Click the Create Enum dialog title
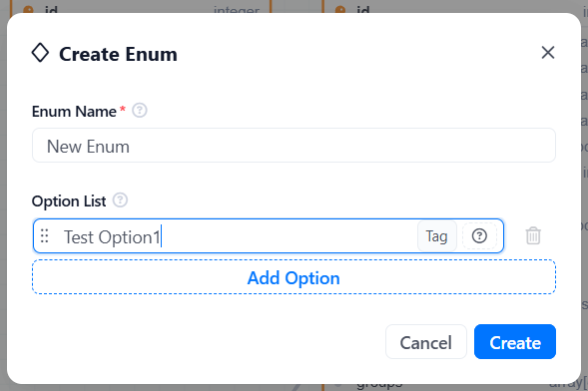The image size is (588, 391). coord(118,54)
